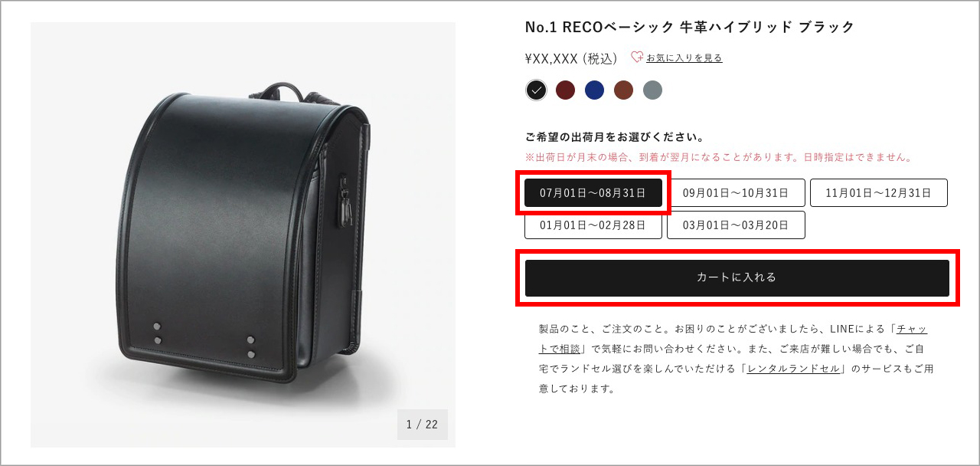The width and height of the screenshot is (980, 466).
Task: Click the product title No.1 RECOベーシック
Action: pos(689,28)
